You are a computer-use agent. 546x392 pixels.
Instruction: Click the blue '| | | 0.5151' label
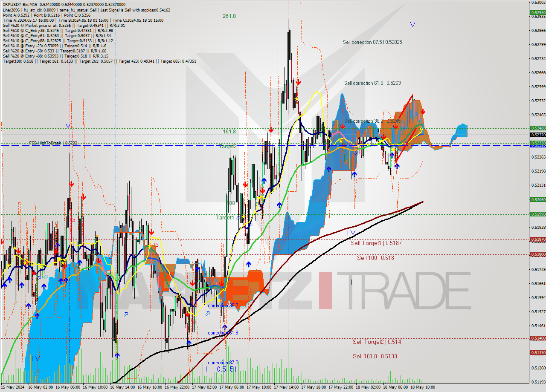(x=221, y=369)
